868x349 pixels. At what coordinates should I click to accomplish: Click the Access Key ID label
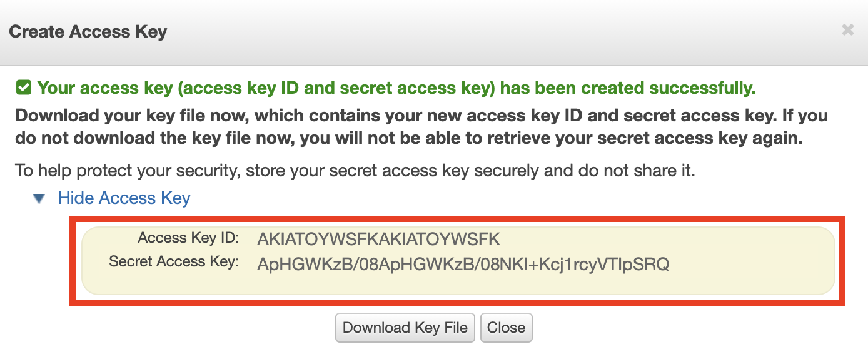point(188,238)
